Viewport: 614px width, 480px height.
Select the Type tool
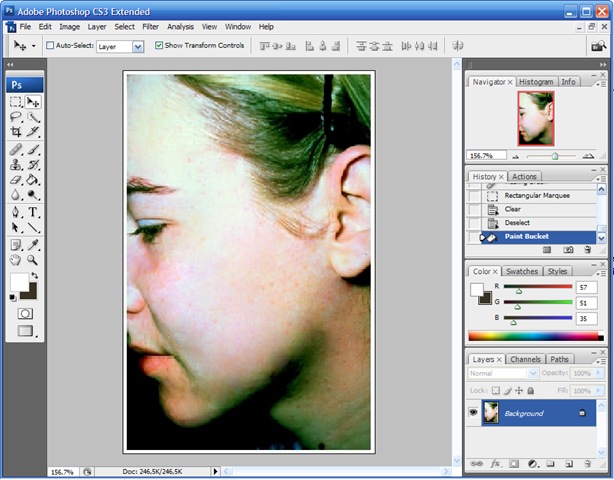click(x=33, y=212)
